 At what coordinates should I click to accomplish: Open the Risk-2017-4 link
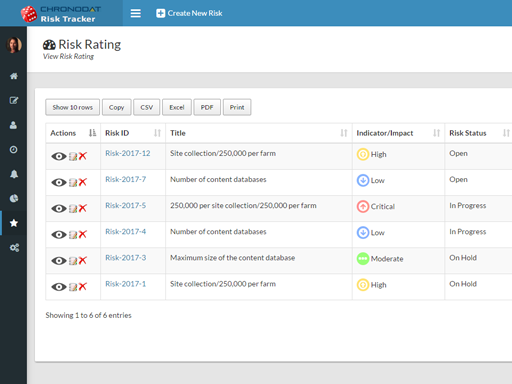coord(126,231)
